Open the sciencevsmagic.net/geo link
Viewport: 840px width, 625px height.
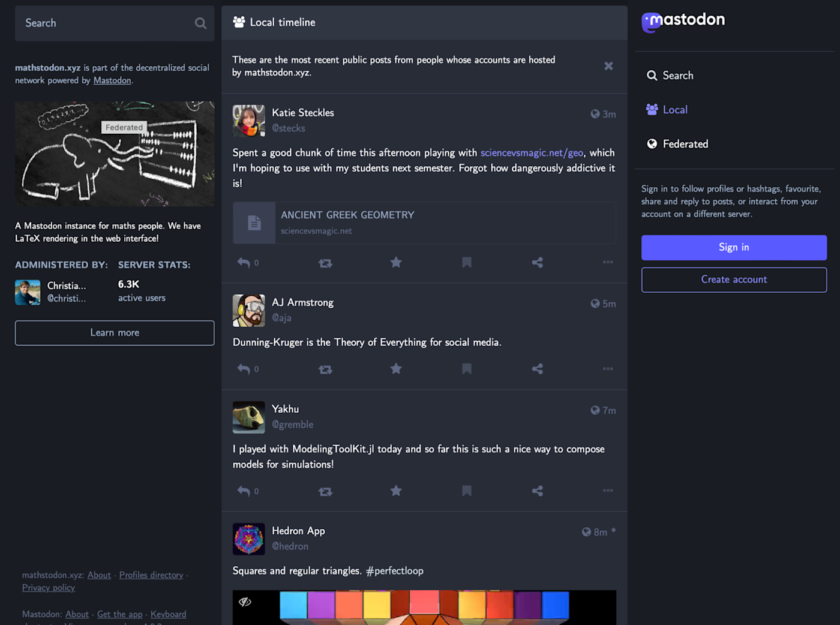(x=532, y=152)
